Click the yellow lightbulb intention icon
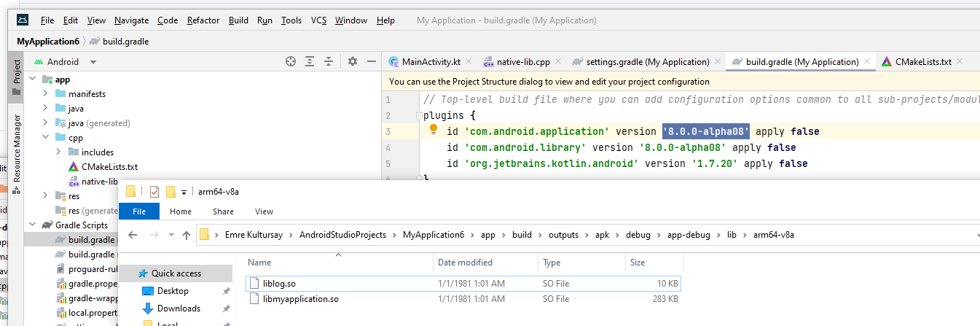 pyautogui.click(x=433, y=130)
